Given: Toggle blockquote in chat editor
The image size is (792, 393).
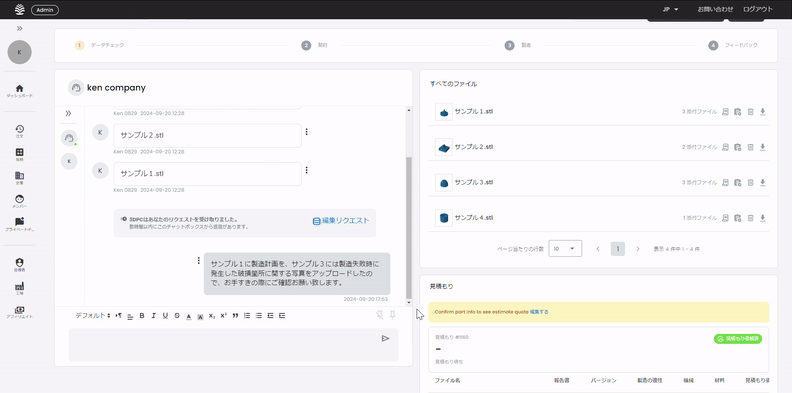Looking at the screenshot, I should (x=235, y=316).
